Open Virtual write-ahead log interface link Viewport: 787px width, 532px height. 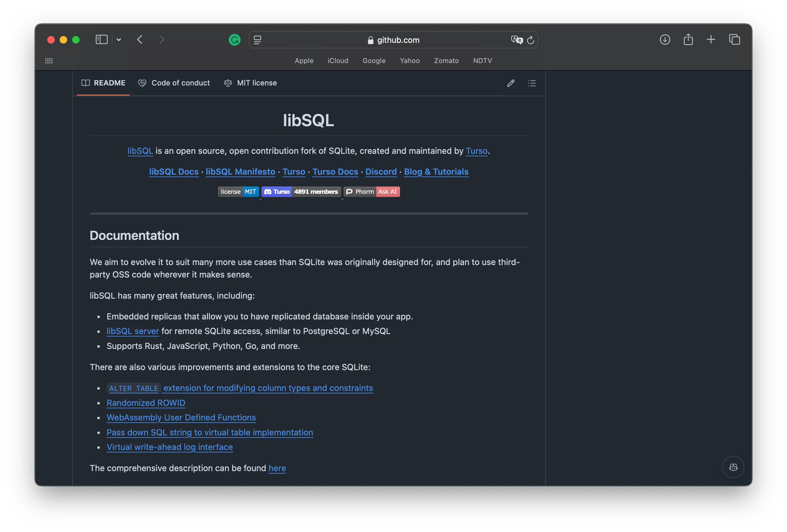click(169, 447)
